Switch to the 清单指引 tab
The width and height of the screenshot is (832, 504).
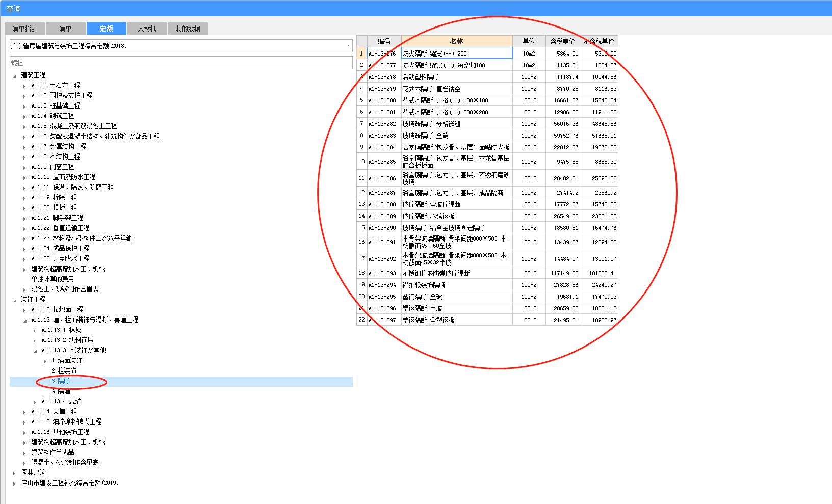point(25,29)
